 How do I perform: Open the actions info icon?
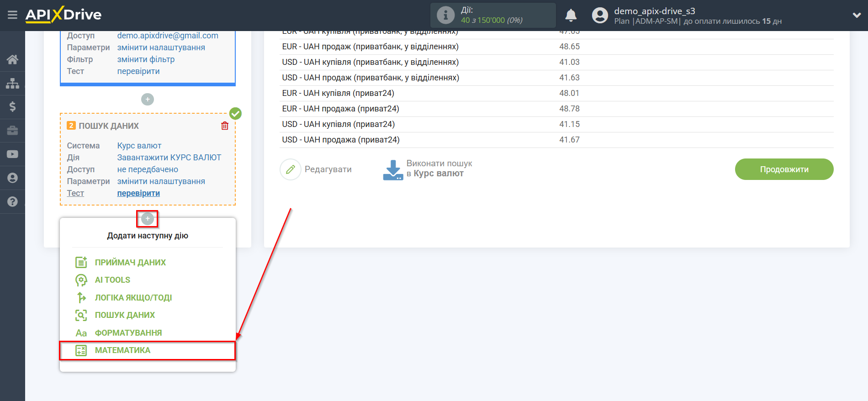445,15
